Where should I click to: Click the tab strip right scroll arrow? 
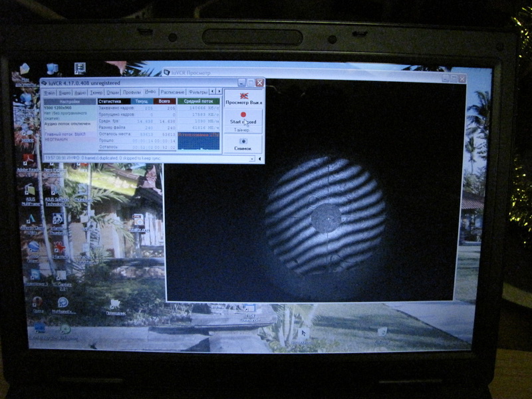[219, 92]
